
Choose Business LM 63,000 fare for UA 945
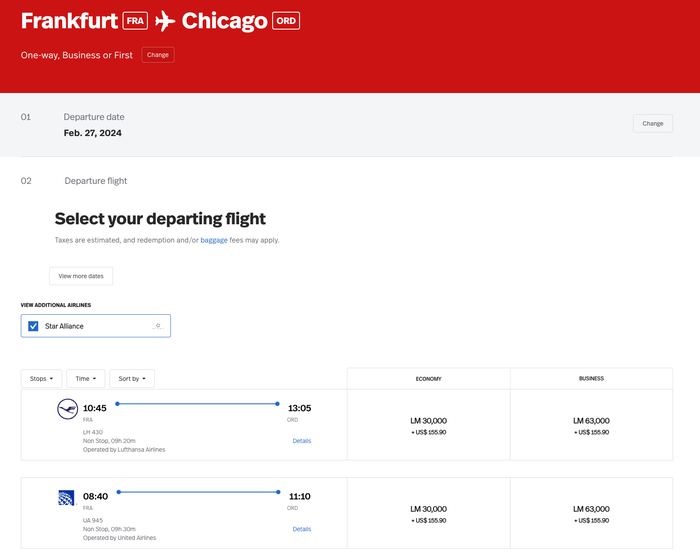coord(592,513)
